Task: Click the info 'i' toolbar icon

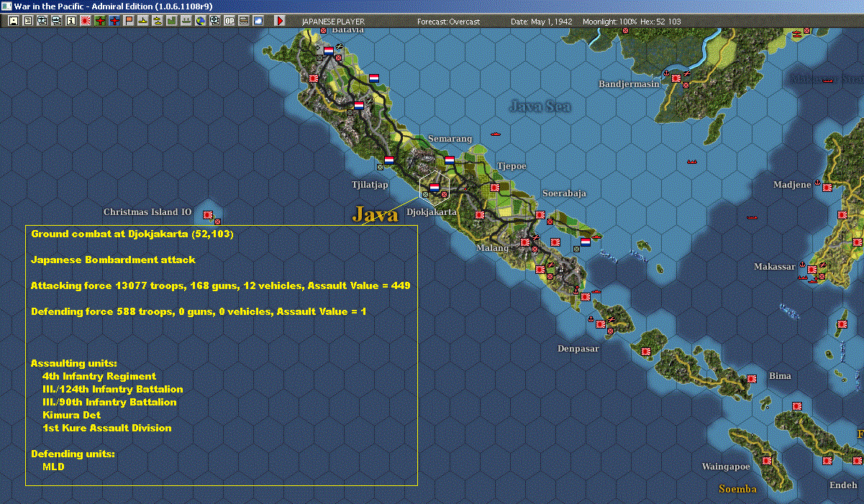Action: click(x=71, y=21)
